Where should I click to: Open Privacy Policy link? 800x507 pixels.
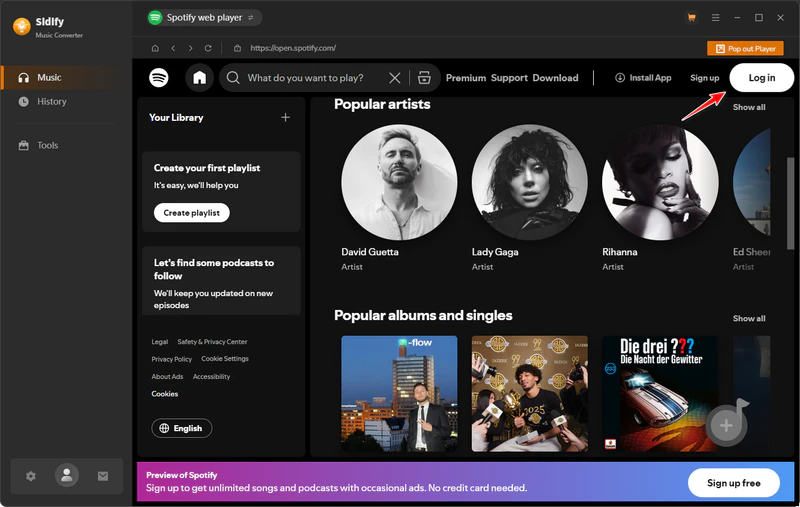click(171, 359)
